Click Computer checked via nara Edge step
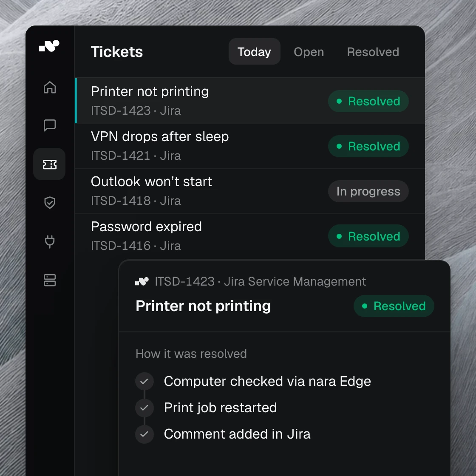Screen dimensions: 476x476 tap(267, 381)
